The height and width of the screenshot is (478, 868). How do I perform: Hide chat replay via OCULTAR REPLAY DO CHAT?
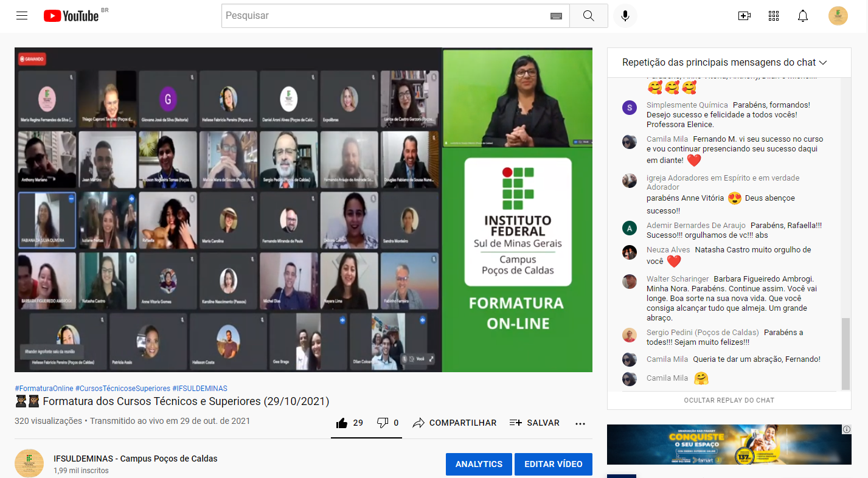click(x=729, y=400)
